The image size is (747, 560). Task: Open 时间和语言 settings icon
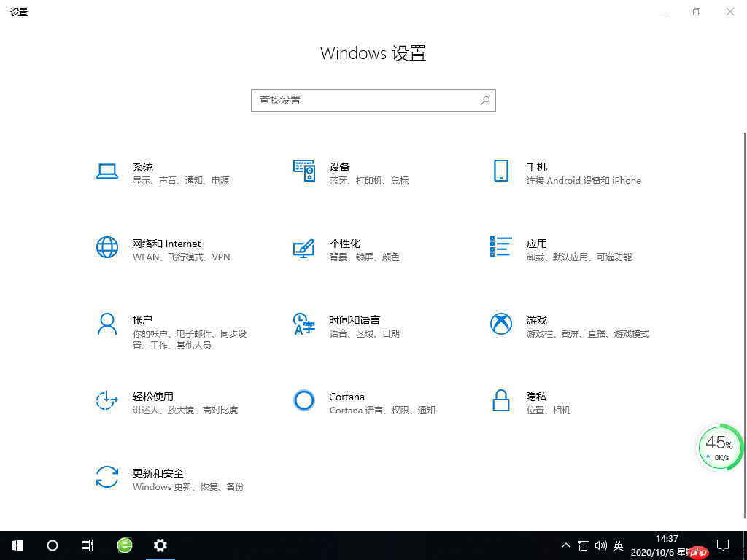click(303, 324)
